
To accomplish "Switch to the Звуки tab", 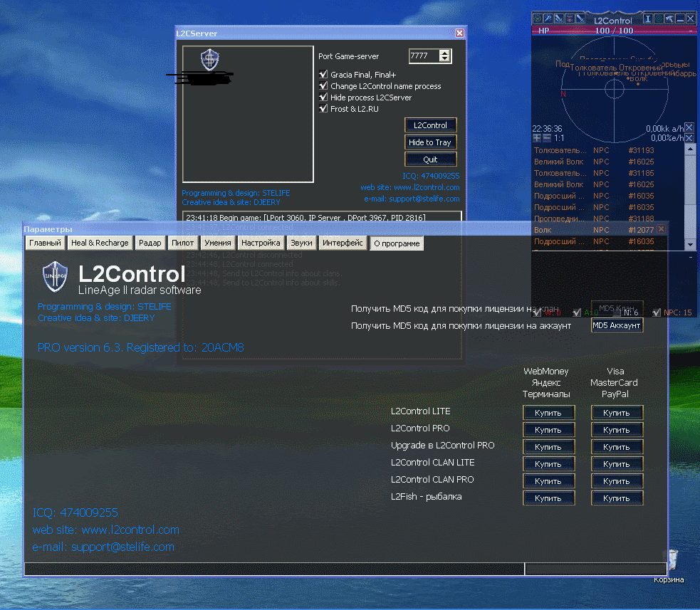I will coord(301,243).
